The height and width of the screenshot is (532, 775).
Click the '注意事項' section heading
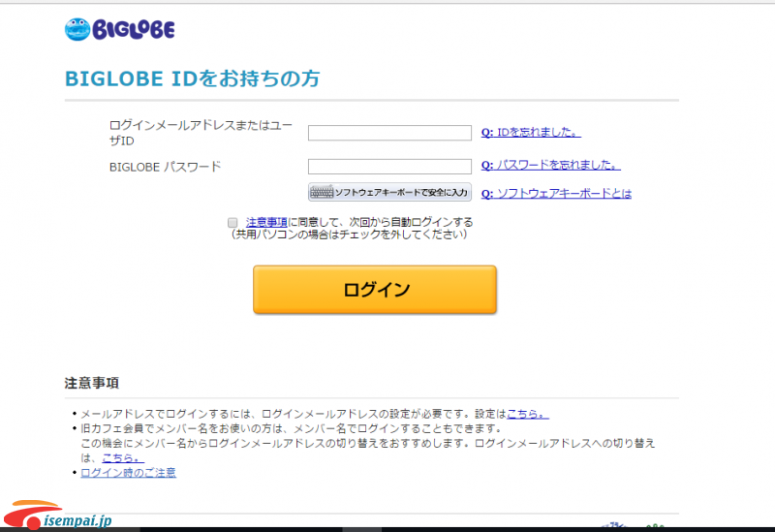91,383
